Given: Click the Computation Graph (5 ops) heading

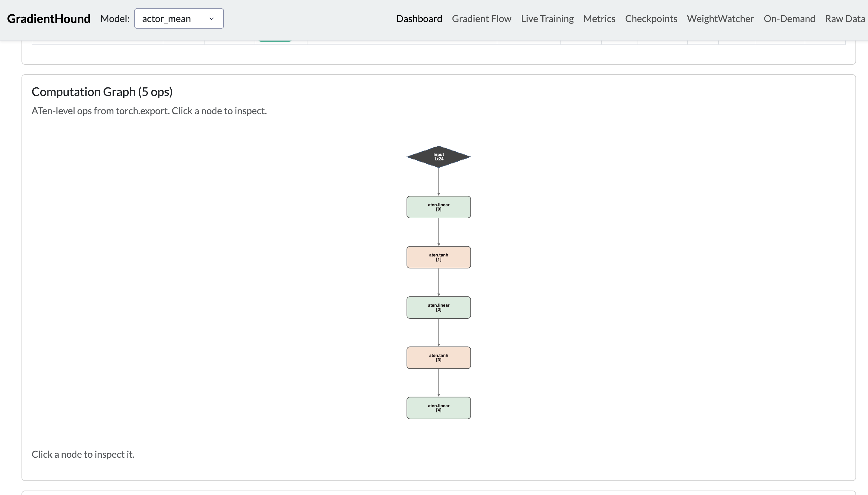Looking at the screenshot, I should pyautogui.click(x=102, y=92).
